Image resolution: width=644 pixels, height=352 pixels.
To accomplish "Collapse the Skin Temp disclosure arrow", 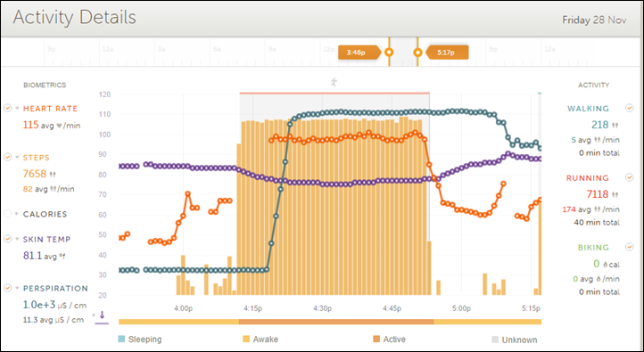I will (17, 239).
